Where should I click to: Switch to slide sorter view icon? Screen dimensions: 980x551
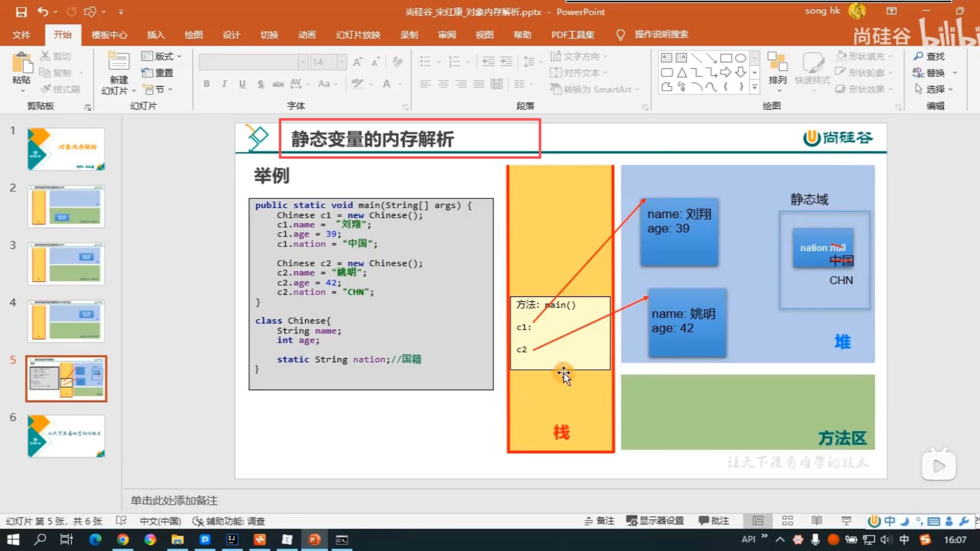click(787, 521)
